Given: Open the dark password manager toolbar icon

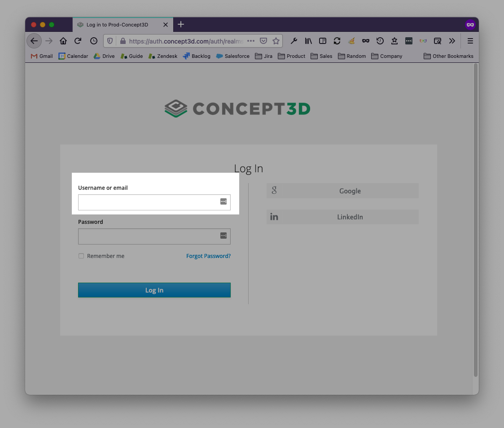Looking at the screenshot, I should coord(409,41).
